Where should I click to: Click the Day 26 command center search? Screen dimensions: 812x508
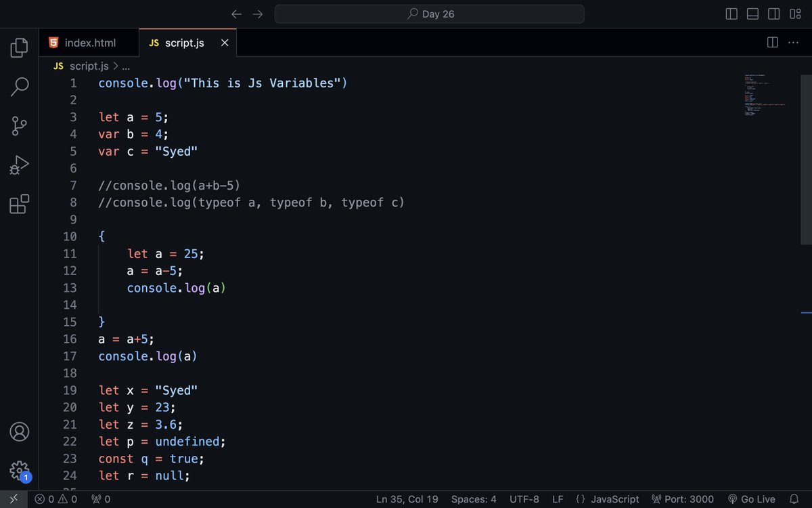pyautogui.click(x=430, y=14)
